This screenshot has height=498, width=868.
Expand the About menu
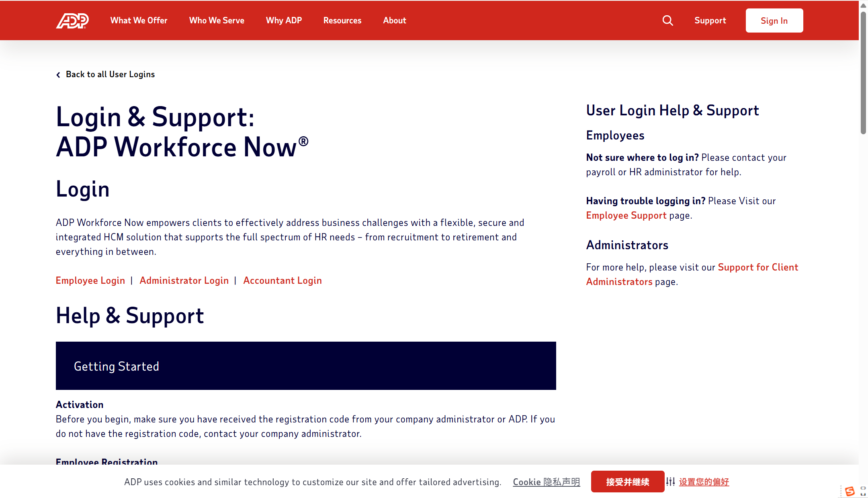[x=394, y=20]
